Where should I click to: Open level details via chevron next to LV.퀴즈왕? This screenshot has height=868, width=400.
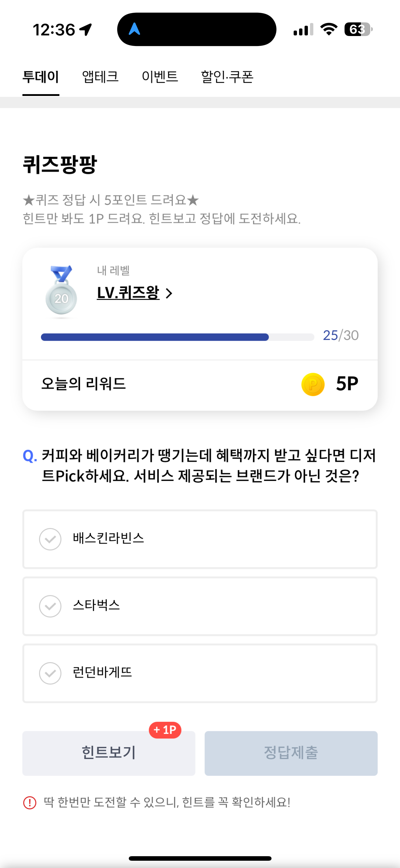[169, 293]
